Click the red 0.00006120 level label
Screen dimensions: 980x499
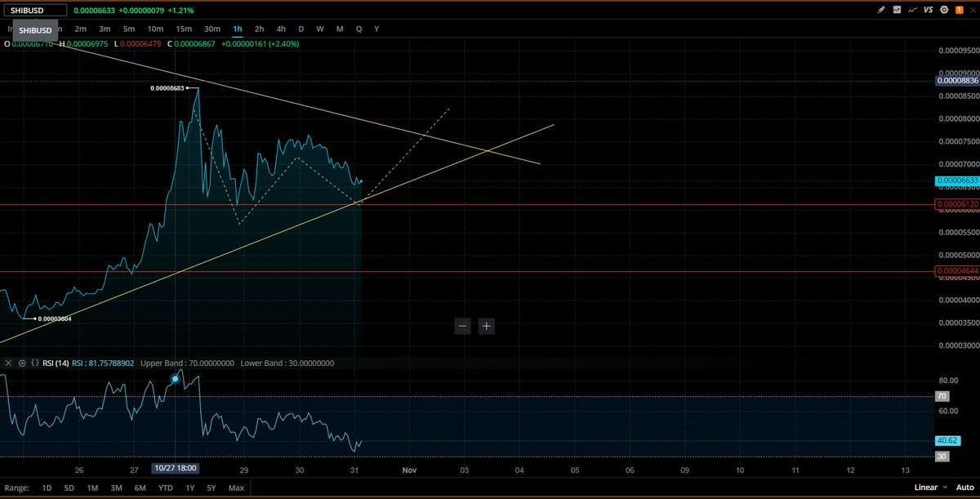coord(957,204)
